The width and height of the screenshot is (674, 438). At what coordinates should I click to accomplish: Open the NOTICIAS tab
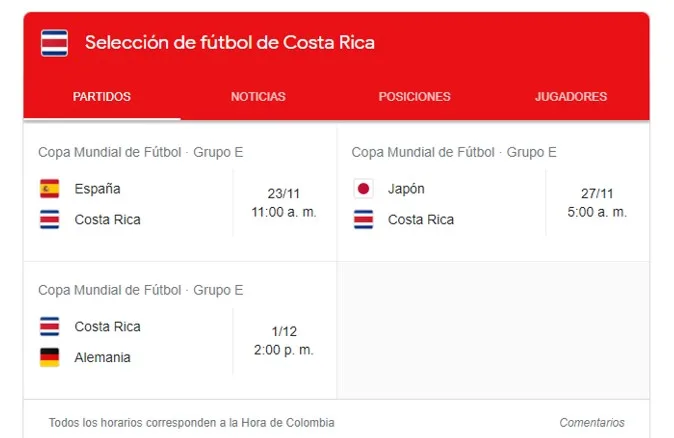258,97
